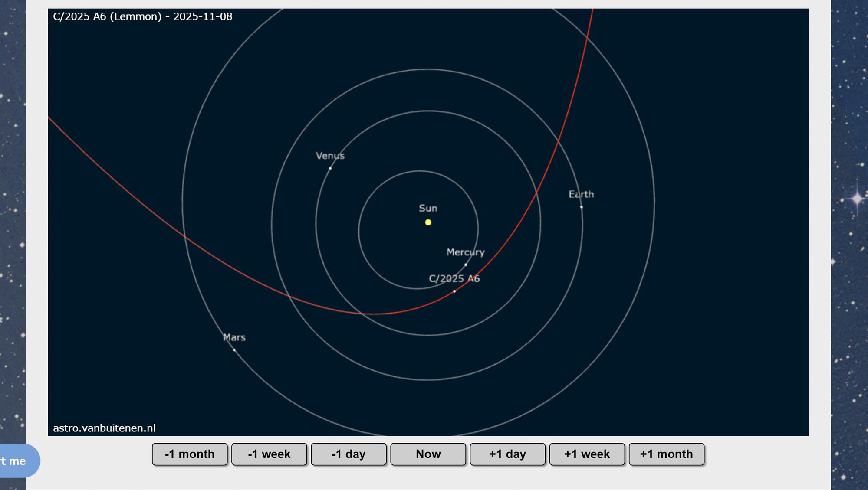Click the astro.vanbuitenen.nl watermark text
The height and width of the screenshot is (490, 868).
(104, 428)
